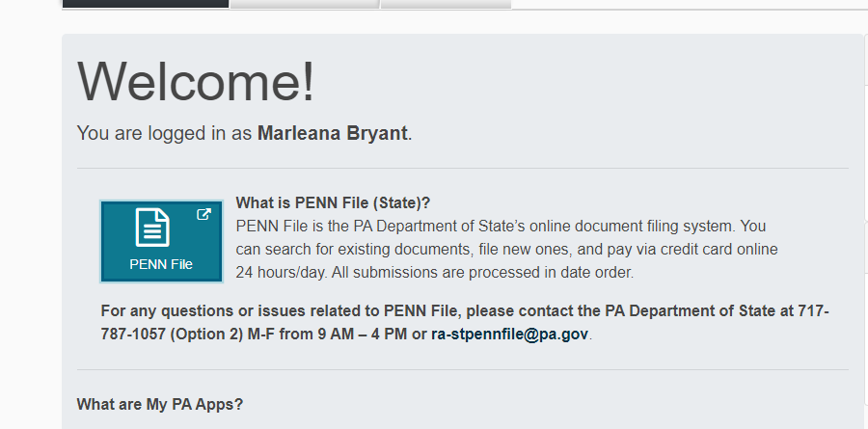The height and width of the screenshot is (429, 868).
Task: Switch to the rightmost gray tab
Action: [447, 4]
